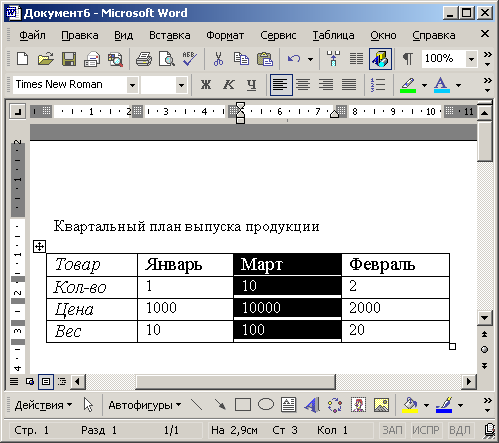Viewport: 499px width, 443px height.
Task: Click the horizontal scrollbar right arrow
Action: (x=469, y=381)
